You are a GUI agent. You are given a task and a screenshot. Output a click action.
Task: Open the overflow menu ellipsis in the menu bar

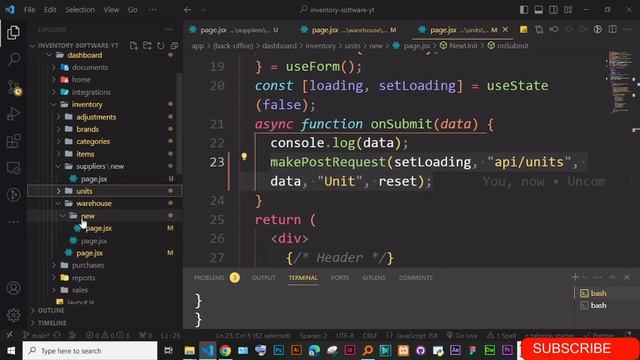tap(152, 10)
